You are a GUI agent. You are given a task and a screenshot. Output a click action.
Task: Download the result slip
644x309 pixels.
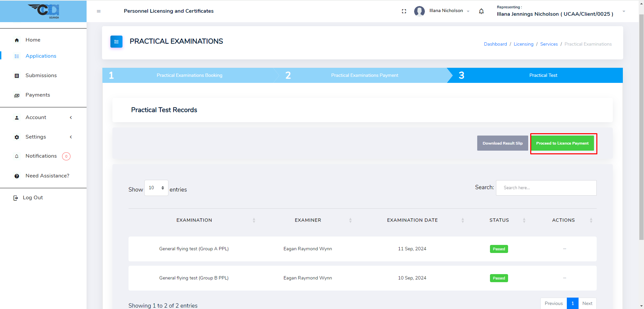[x=502, y=143]
